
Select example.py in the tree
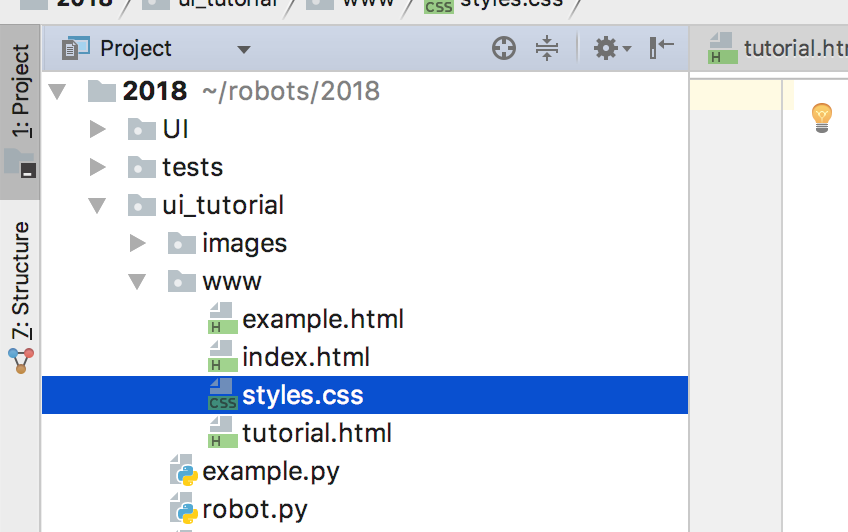point(271,471)
